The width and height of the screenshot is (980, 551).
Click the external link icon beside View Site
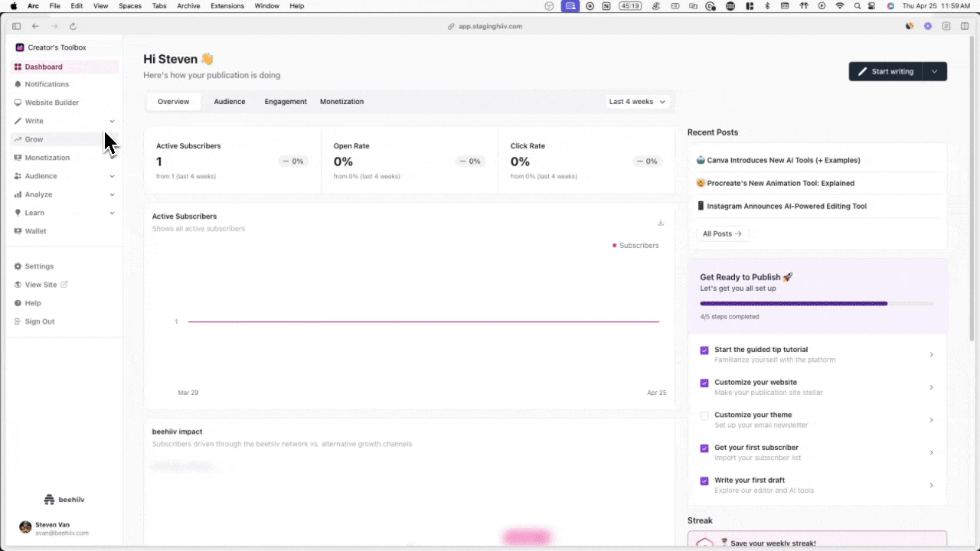tap(64, 285)
